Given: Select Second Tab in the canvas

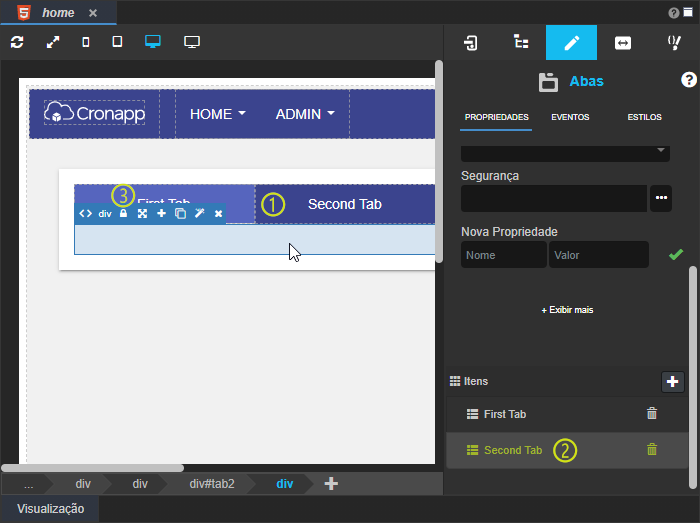Looking at the screenshot, I should [345, 204].
